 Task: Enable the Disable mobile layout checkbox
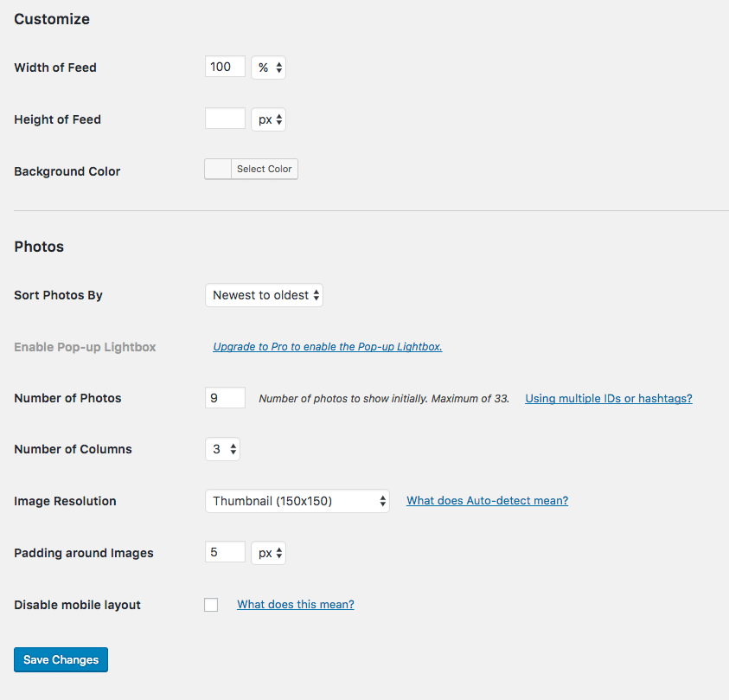click(x=211, y=605)
